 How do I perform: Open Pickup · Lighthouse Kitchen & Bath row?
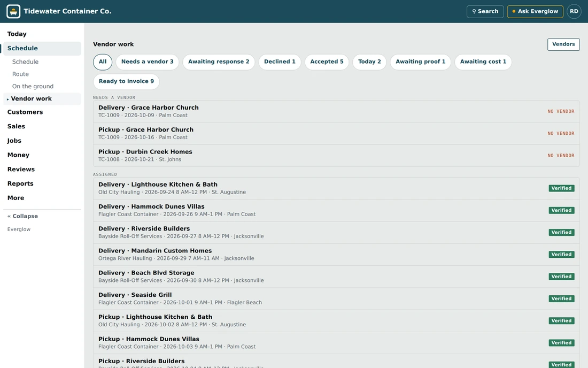click(x=336, y=321)
